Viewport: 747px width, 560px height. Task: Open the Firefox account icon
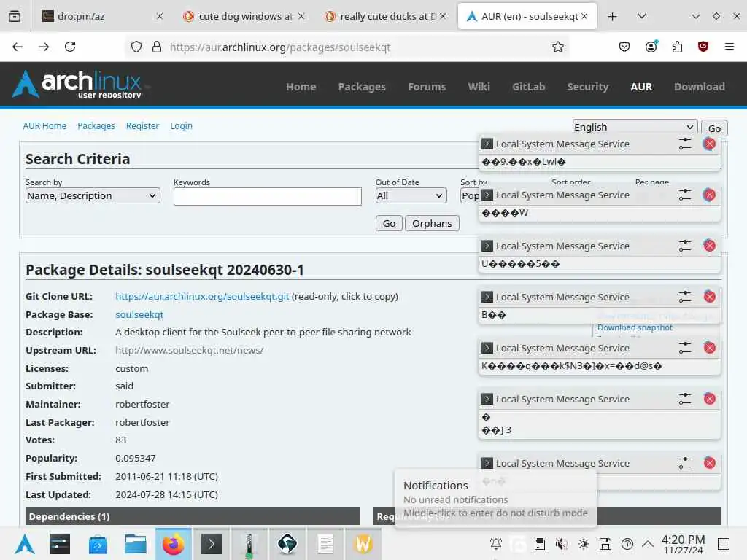click(x=651, y=47)
